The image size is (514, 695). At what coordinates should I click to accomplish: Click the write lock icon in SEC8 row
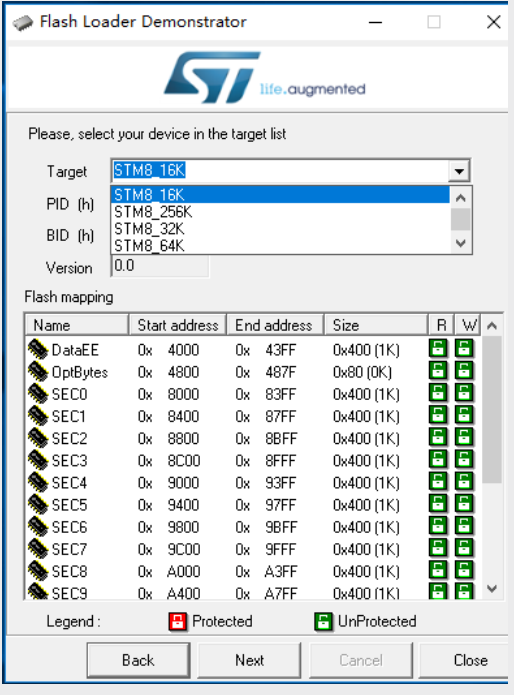coord(464,570)
